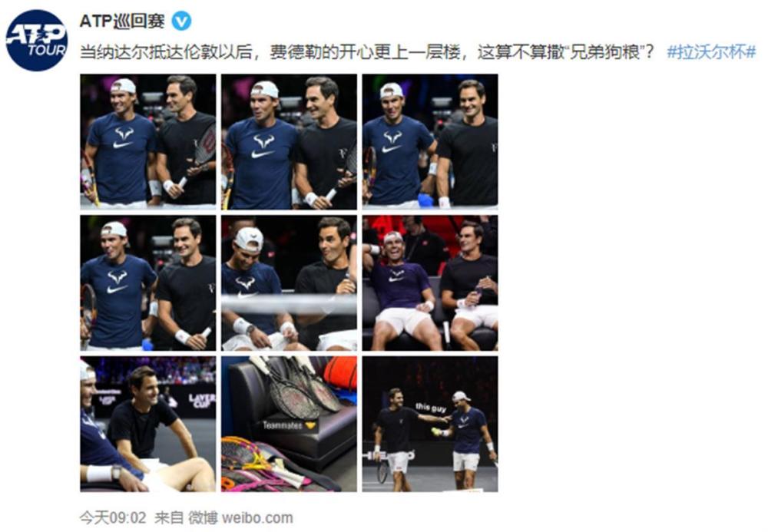Click the "this guy" caption overlay
The width and height of the screenshot is (768, 532).
click(431, 407)
